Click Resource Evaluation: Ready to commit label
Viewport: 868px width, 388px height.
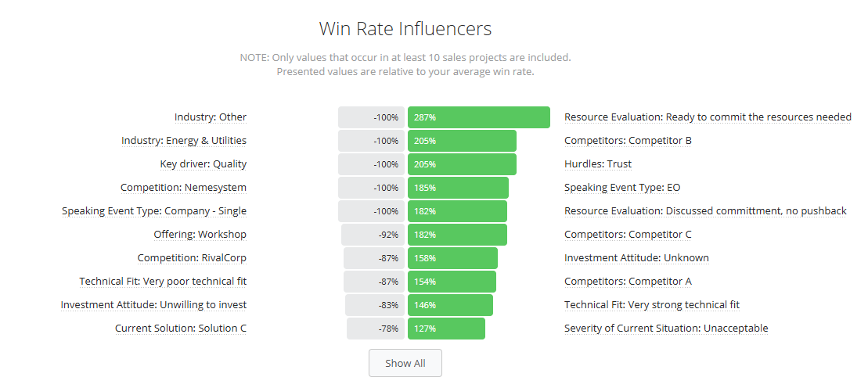pyautogui.click(x=708, y=117)
